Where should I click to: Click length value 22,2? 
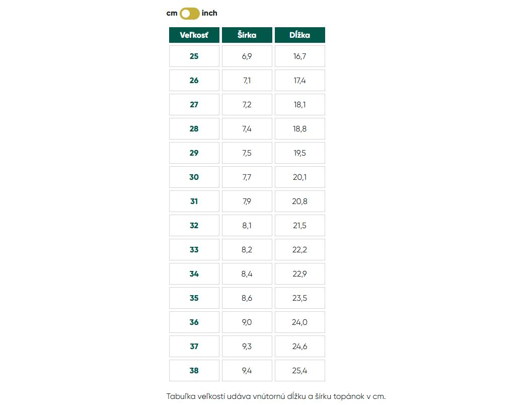click(x=300, y=250)
